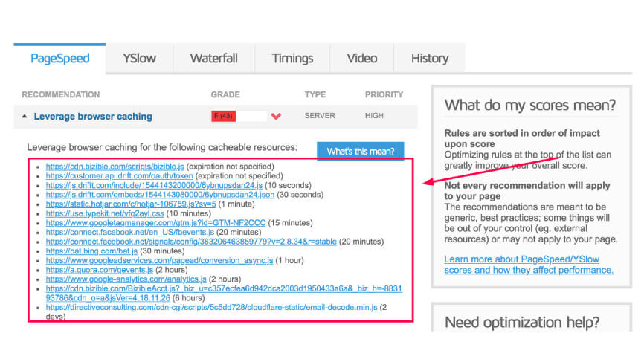Click the F (43) grade bar

pyautogui.click(x=238, y=117)
